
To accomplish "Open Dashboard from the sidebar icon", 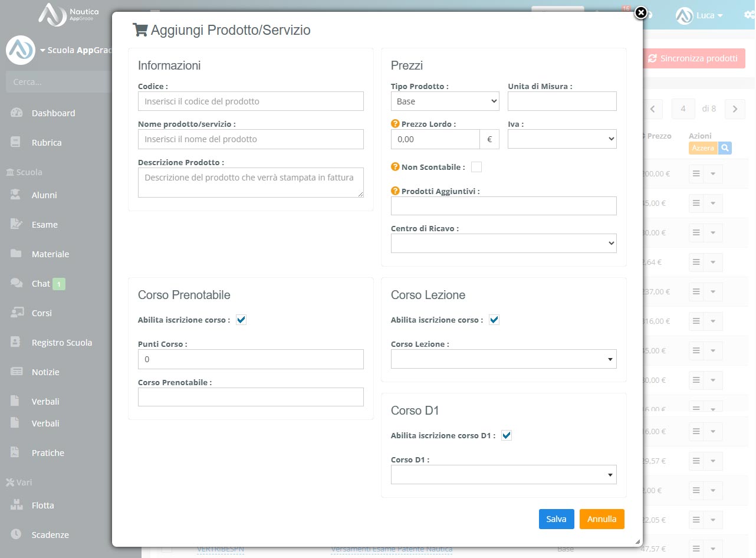I will point(17,113).
